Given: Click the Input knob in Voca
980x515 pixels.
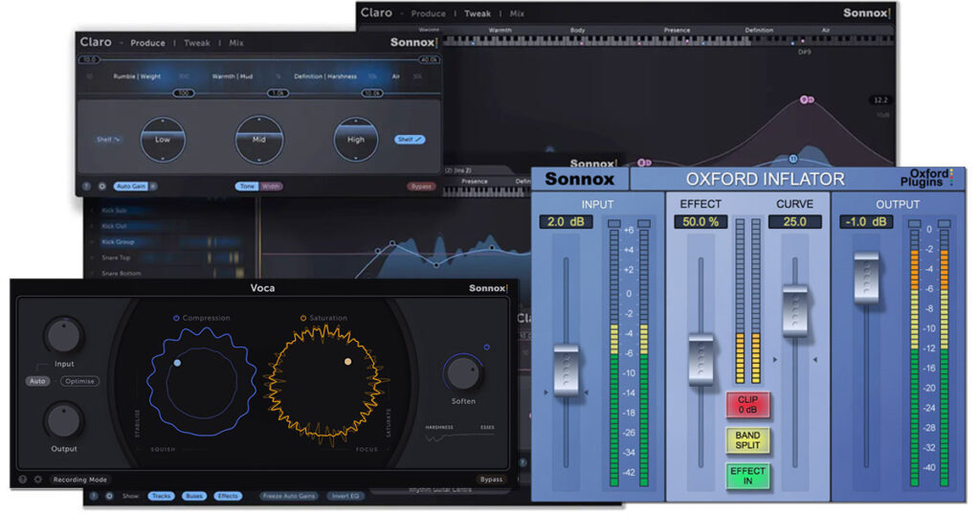Looking at the screenshot, I should point(63,336).
